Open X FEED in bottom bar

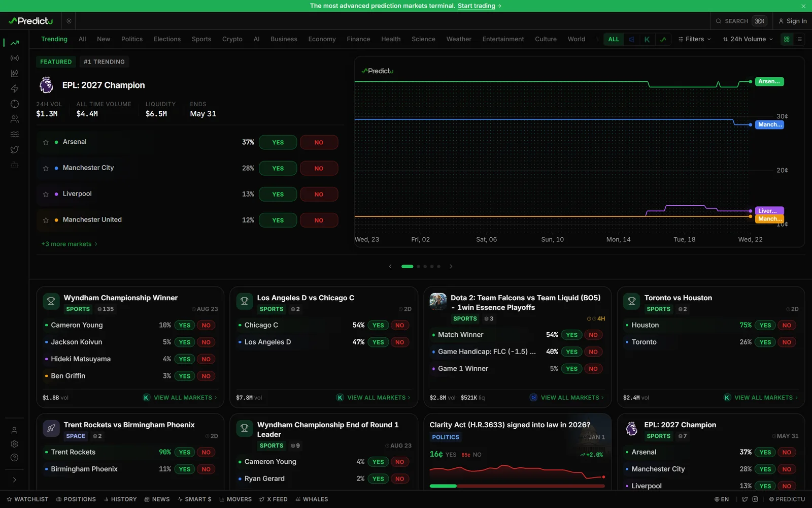[x=273, y=499]
